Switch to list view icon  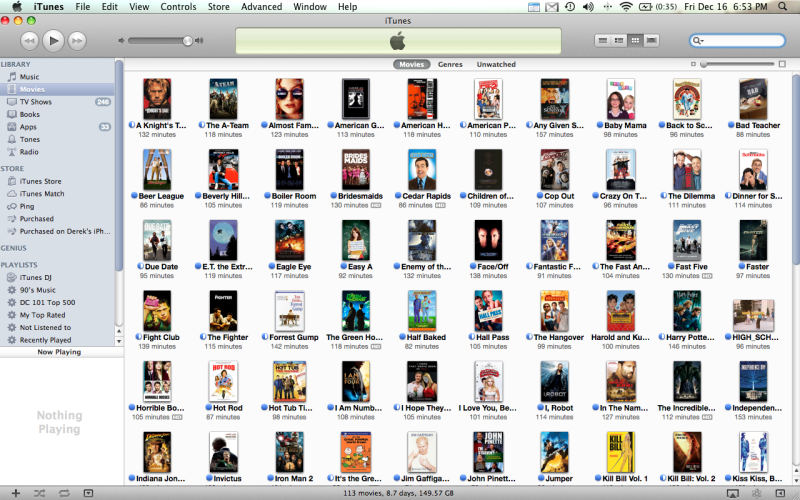click(603, 40)
